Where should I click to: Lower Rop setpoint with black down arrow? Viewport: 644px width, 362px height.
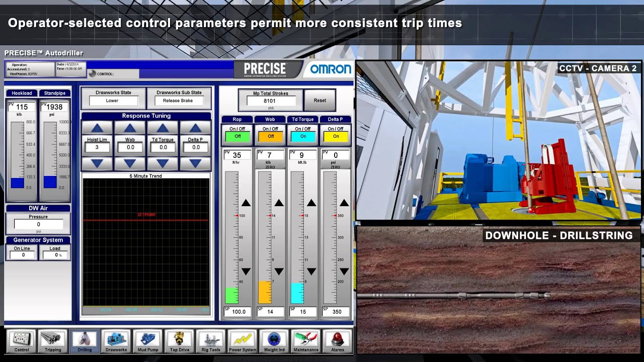(246, 271)
